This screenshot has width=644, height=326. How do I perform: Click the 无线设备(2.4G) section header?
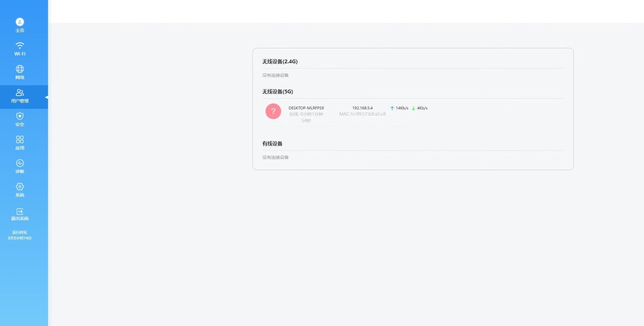[280, 62]
